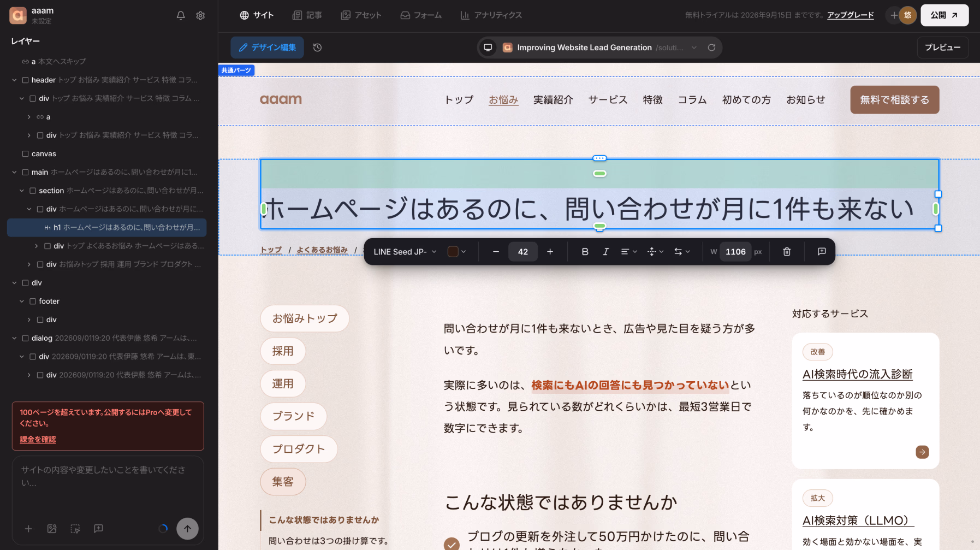This screenshot has width=980, height=550.
Task: Reload the page with refresh icon
Action: 711,48
